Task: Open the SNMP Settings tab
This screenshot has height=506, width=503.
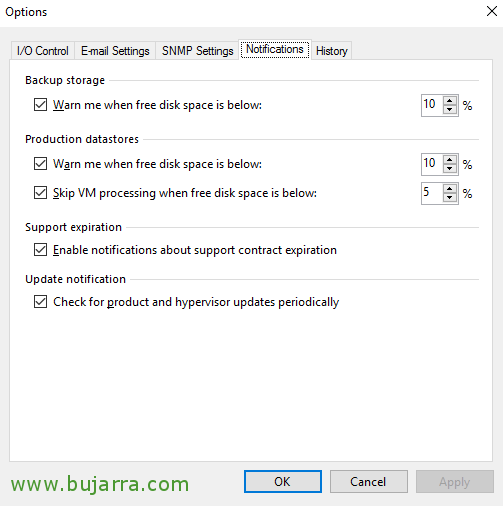Action: (197, 51)
